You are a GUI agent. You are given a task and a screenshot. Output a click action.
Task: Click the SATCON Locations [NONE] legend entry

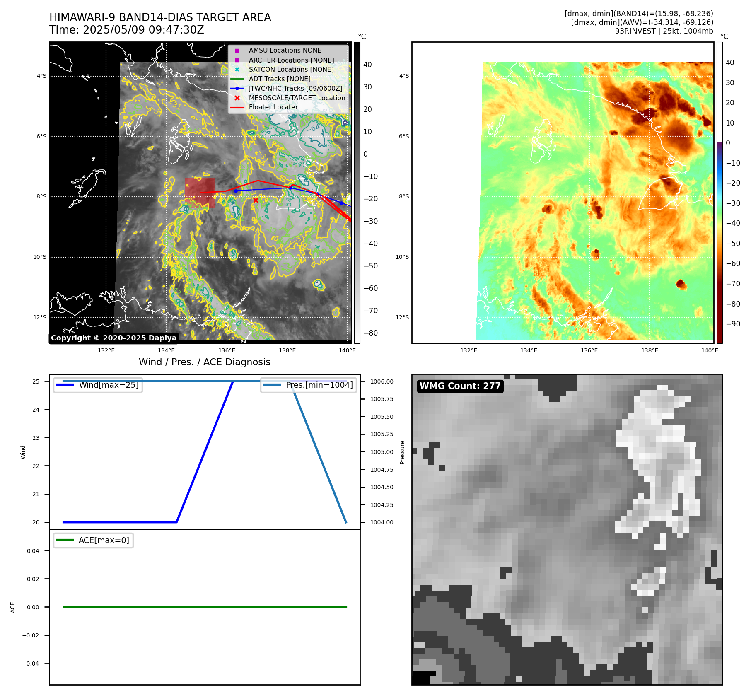pyautogui.click(x=291, y=69)
